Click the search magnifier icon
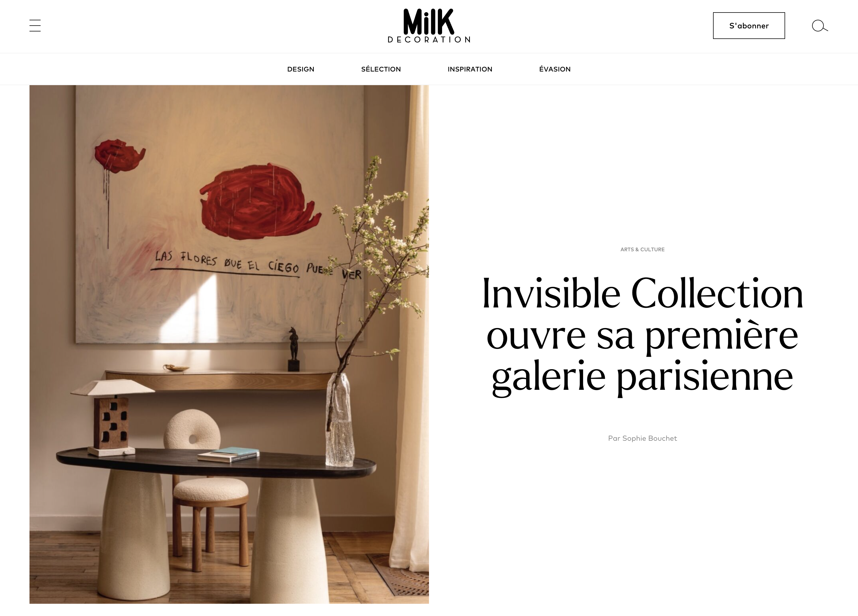 pos(820,26)
